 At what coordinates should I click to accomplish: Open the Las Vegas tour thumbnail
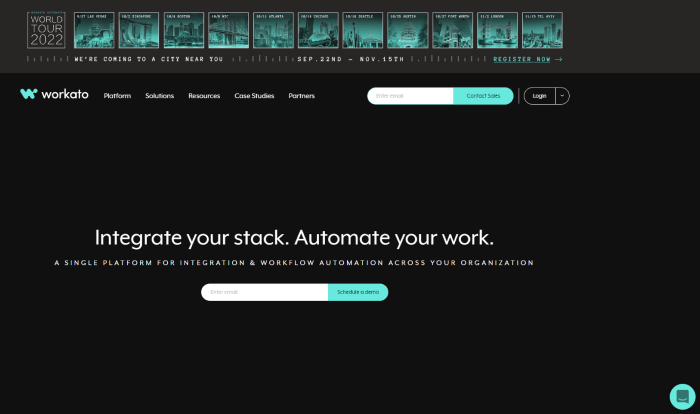pos(94,30)
